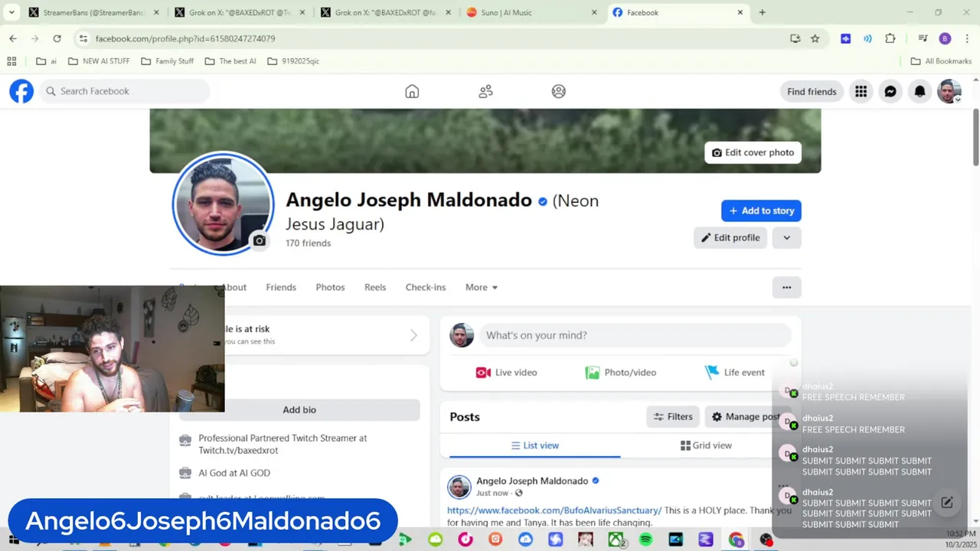Screen dimensions: 980x551
Task: Click the Facebook logo icon
Action: [x=21, y=91]
